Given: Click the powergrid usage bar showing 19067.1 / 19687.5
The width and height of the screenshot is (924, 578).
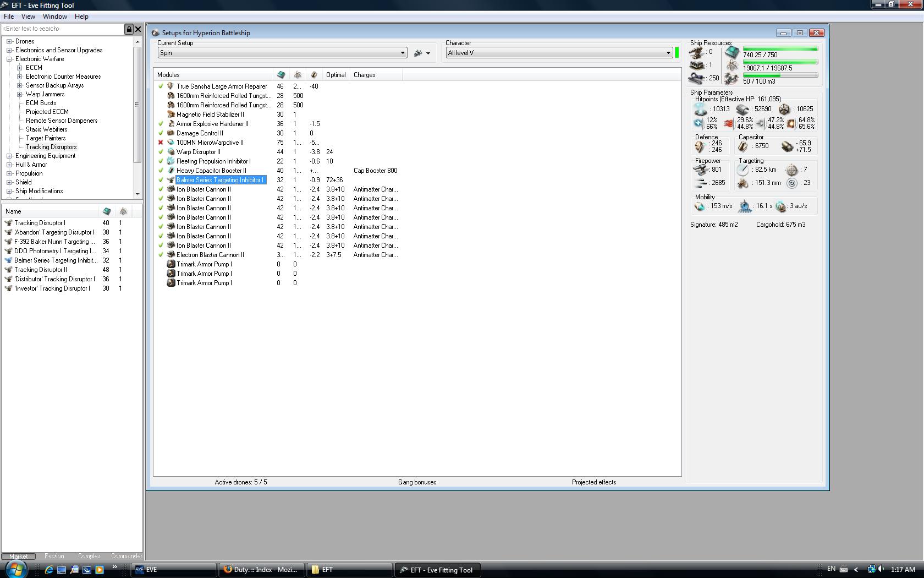Looking at the screenshot, I should pyautogui.click(x=780, y=62).
